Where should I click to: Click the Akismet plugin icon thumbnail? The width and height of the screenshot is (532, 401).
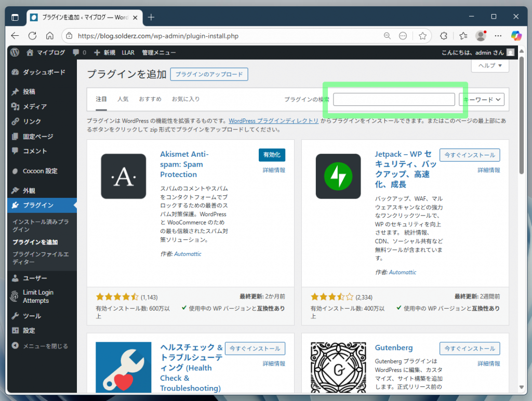coord(124,177)
